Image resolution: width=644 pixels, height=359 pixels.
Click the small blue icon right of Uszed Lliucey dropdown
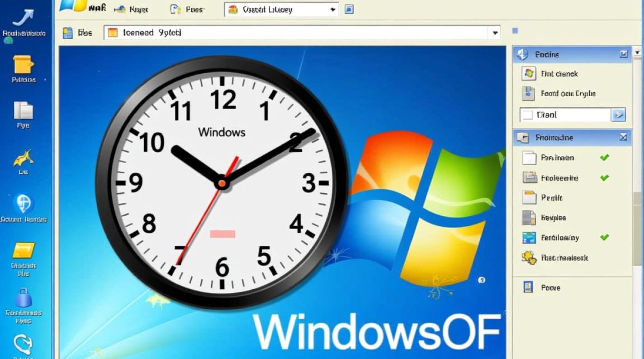tap(349, 9)
